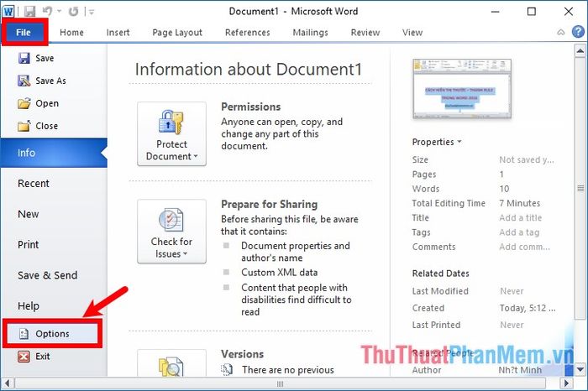
Task: Choose Exit to quit Word
Action: click(54, 356)
